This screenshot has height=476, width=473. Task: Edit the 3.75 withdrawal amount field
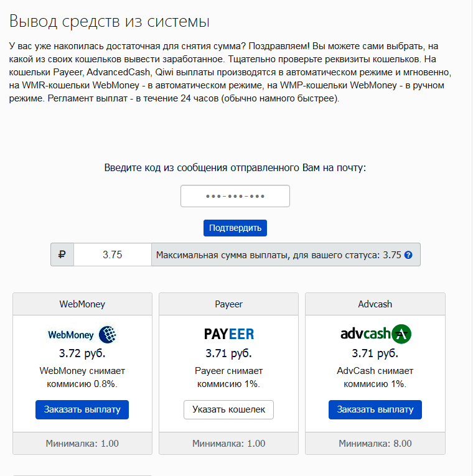[x=113, y=254]
